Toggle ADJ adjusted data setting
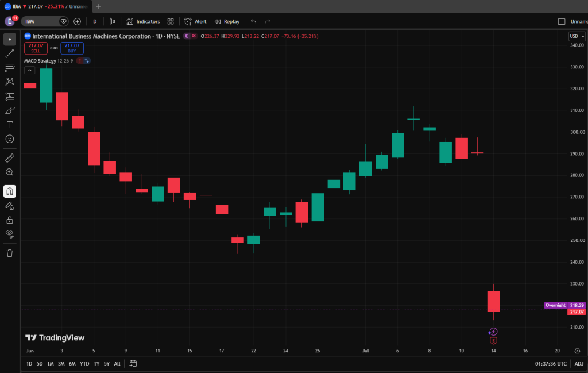Image resolution: width=588 pixels, height=373 pixels. 579,364
